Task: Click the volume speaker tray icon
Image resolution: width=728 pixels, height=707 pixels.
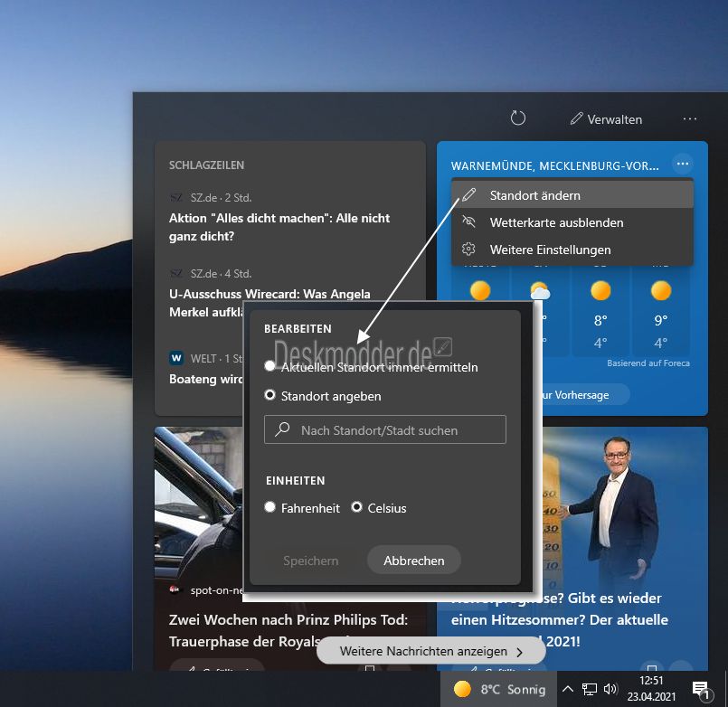Action: click(x=610, y=690)
